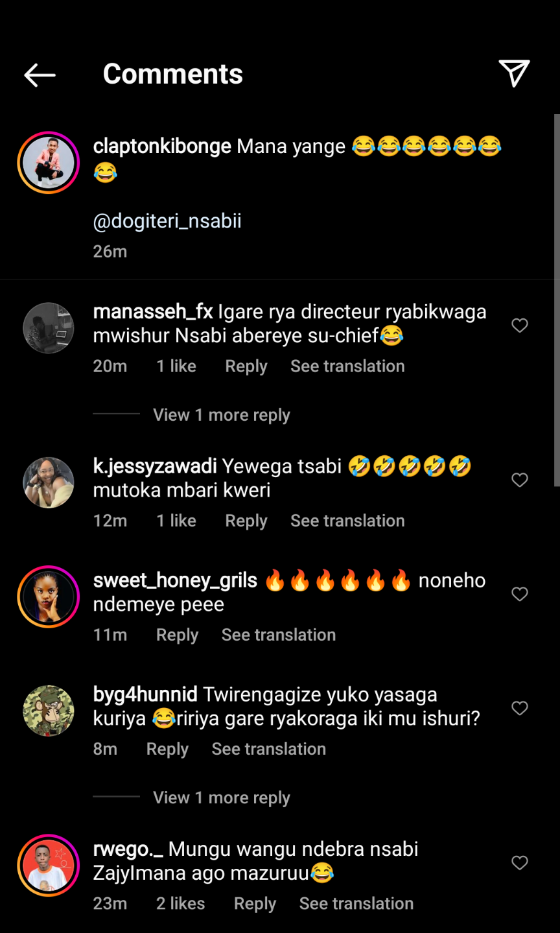This screenshot has height=933, width=560.
Task: Expand replies under manasseh_fx's comment
Action: click(221, 415)
